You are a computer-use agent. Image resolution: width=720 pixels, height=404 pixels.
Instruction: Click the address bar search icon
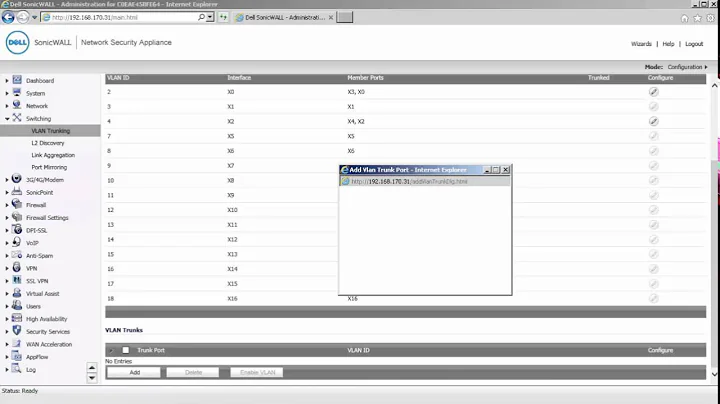tap(201, 17)
